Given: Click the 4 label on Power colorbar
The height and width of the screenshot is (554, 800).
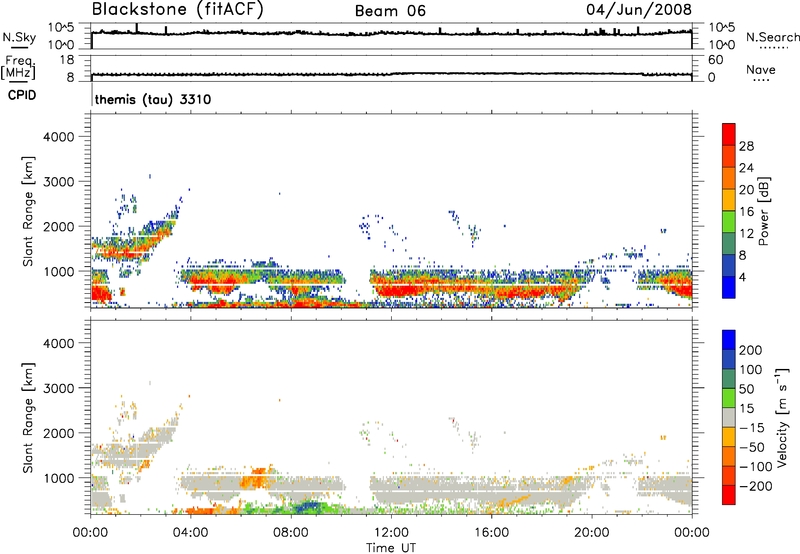Looking at the screenshot, I should click(743, 277).
